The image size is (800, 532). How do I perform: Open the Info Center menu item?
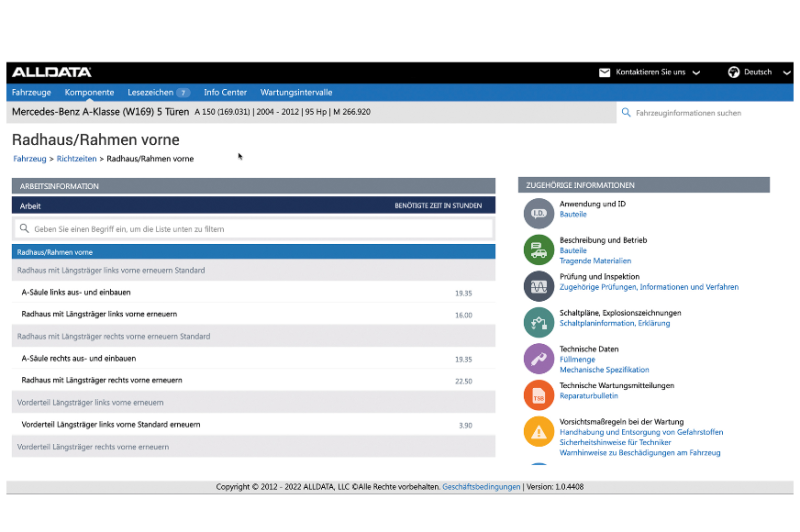[225, 92]
